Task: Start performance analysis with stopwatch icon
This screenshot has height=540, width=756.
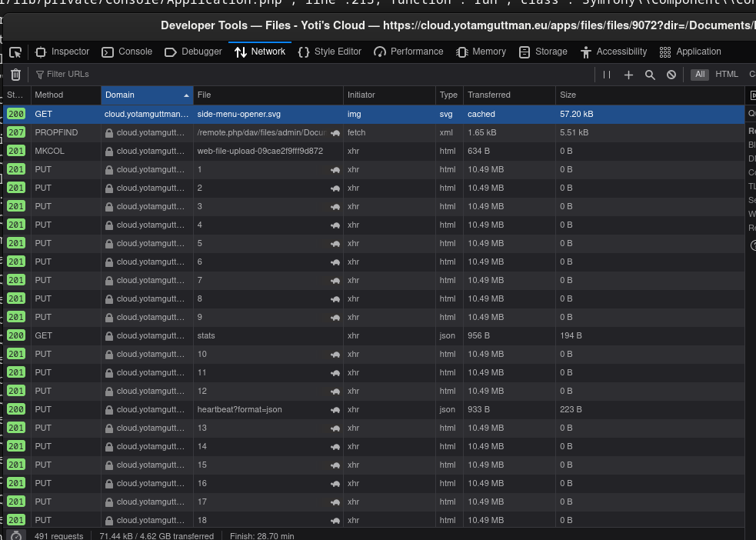Action: [15, 535]
